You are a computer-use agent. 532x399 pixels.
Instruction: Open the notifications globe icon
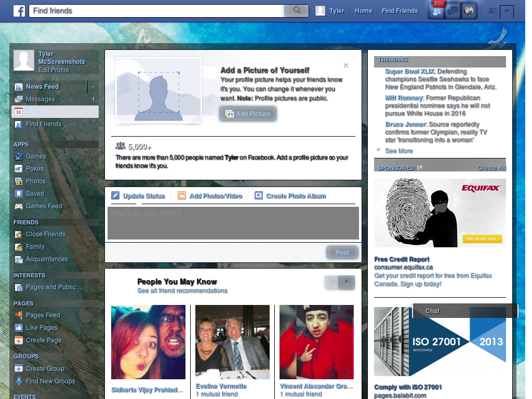click(x=469, y=11)
